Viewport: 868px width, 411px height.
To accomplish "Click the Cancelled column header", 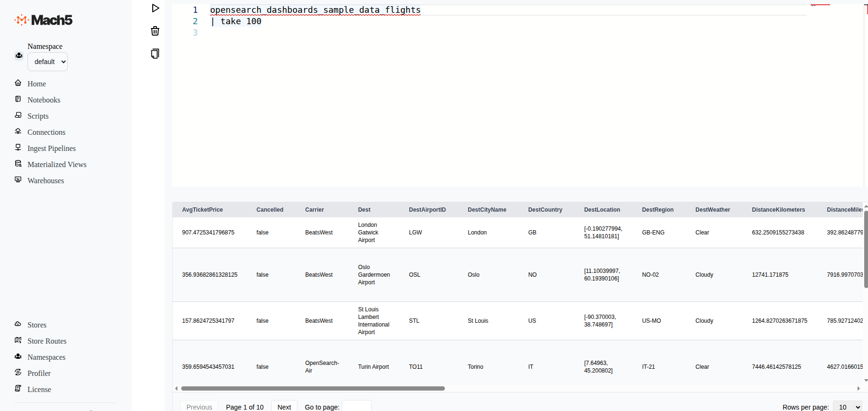I will click(270, 210).
